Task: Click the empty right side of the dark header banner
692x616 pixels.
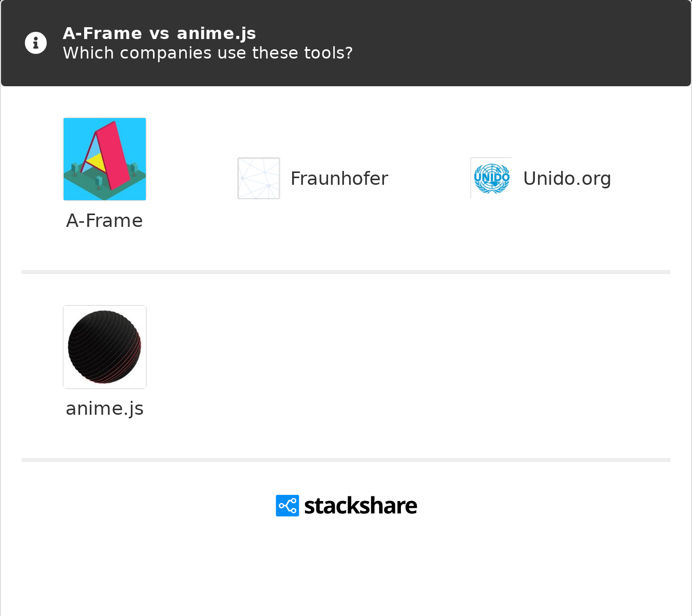Action: tap(539, 43)
